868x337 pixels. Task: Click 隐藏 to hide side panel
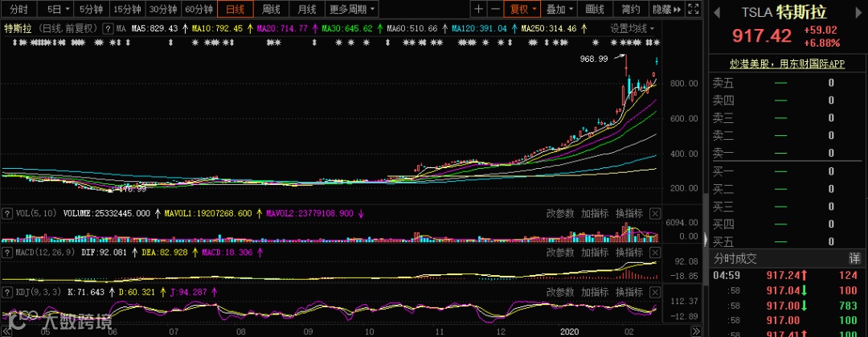click(666, 9)
